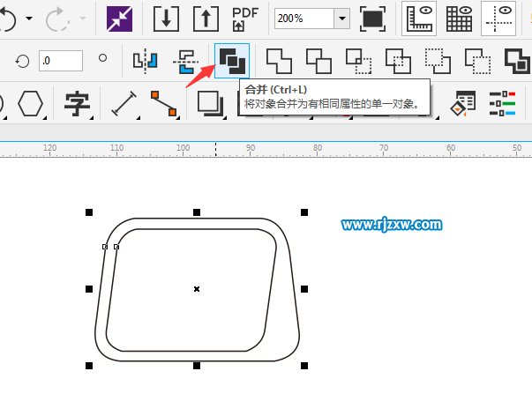Click the Export up-arrow icon
Image resolution: width=532 pixels, height=401 pixels.
pos(206,18)
